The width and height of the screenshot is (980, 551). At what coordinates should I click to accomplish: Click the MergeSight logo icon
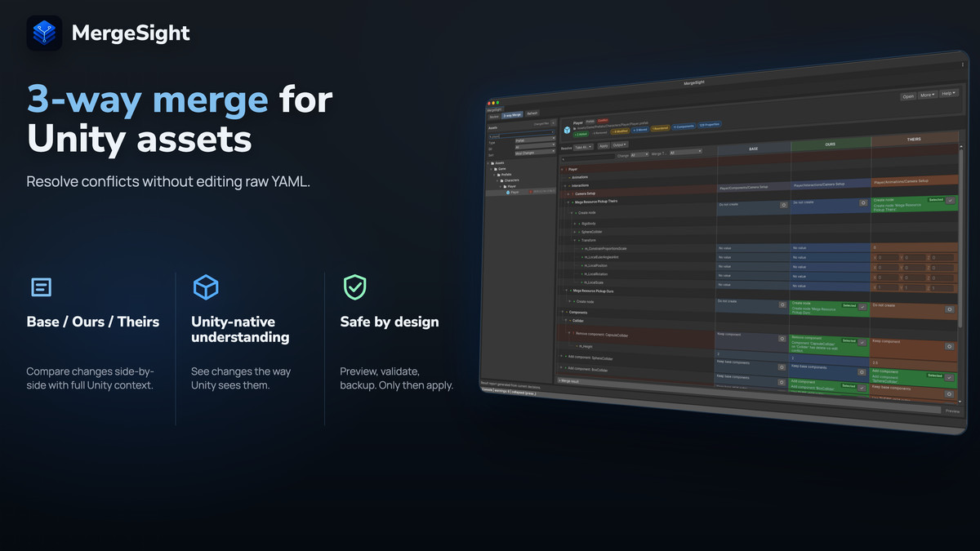click(x=44, y=33)
